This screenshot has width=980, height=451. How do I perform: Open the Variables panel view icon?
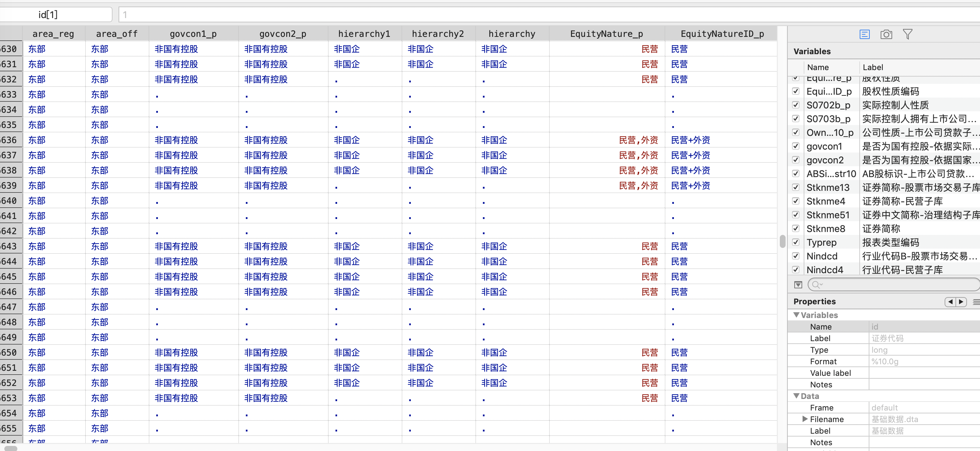[x=864, y=35]
